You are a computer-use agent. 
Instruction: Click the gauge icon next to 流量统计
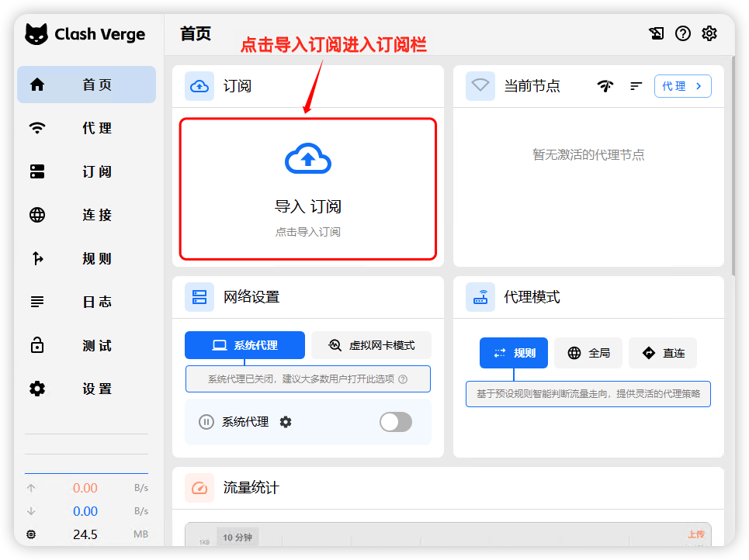click(x=199, y=488)
